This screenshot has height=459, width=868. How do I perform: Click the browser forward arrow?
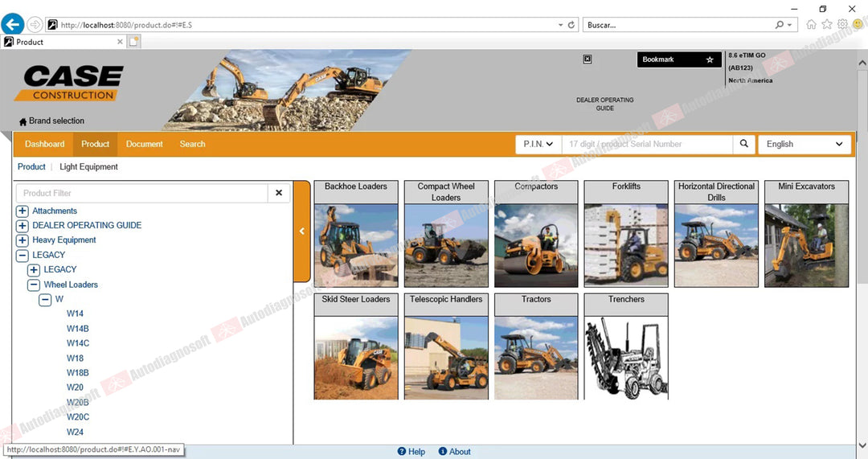click(x=35, y=24)
